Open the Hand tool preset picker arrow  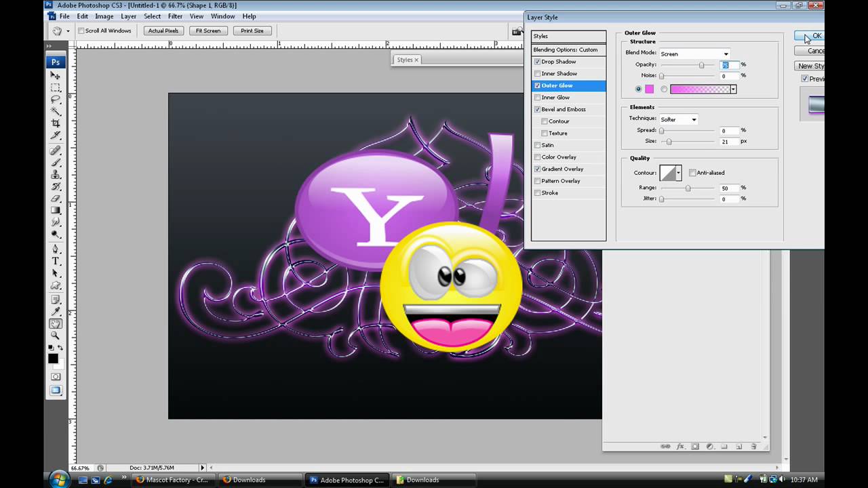[68, 30]
